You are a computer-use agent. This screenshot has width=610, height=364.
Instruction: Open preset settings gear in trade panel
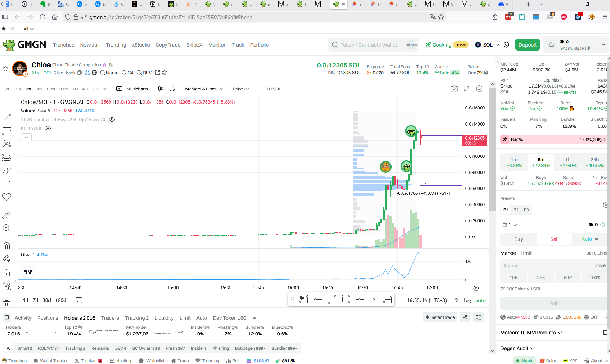tap(605, 205)
